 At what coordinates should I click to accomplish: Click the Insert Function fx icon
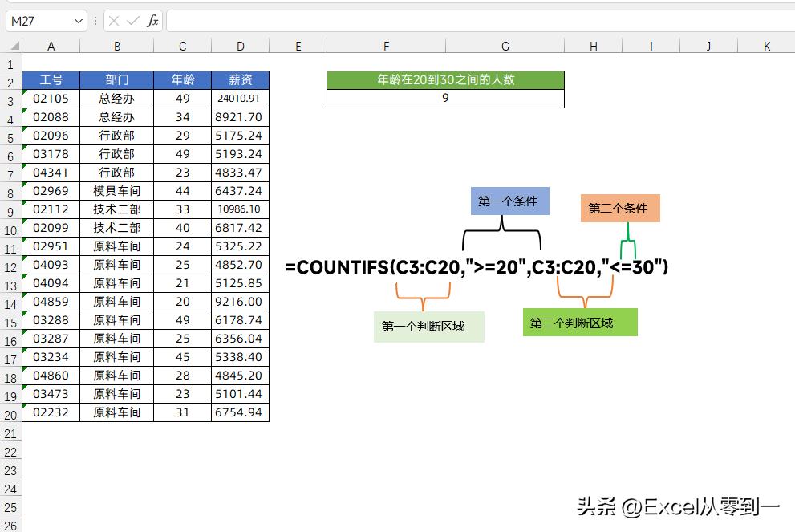coord(152,21)
